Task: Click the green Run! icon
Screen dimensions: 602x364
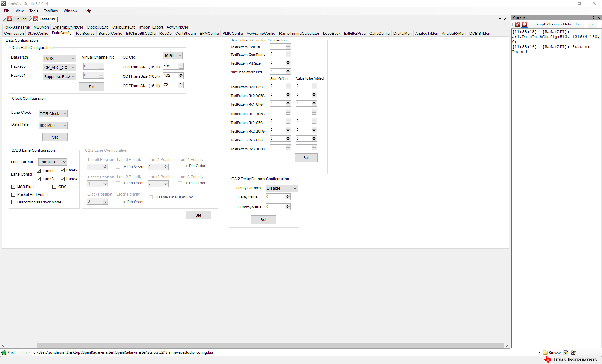Action: pos(4,352)
